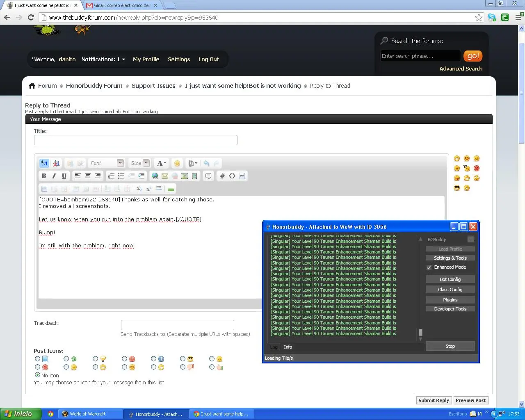Insert an ordered numbered list

pyautogui.click(x=111, y=176)
